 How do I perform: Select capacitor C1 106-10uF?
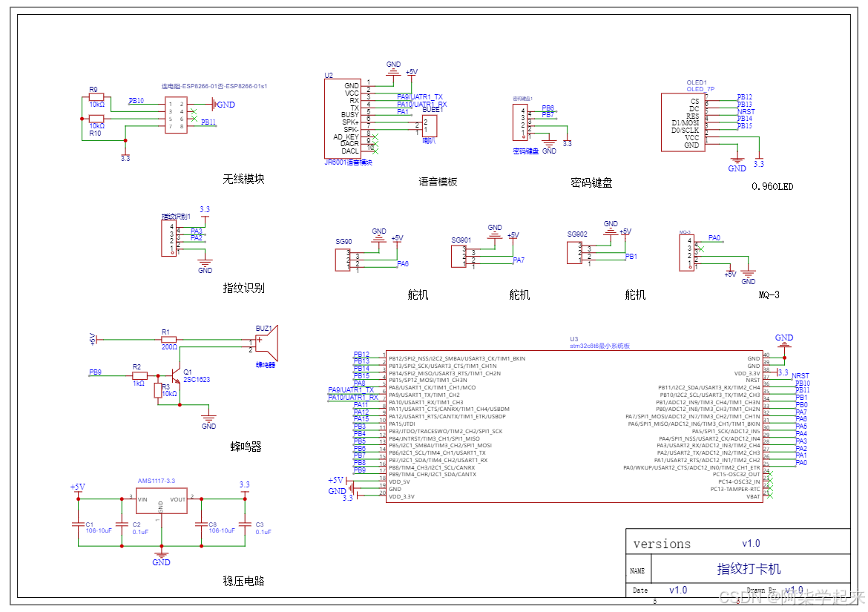(x=78, y=524)
